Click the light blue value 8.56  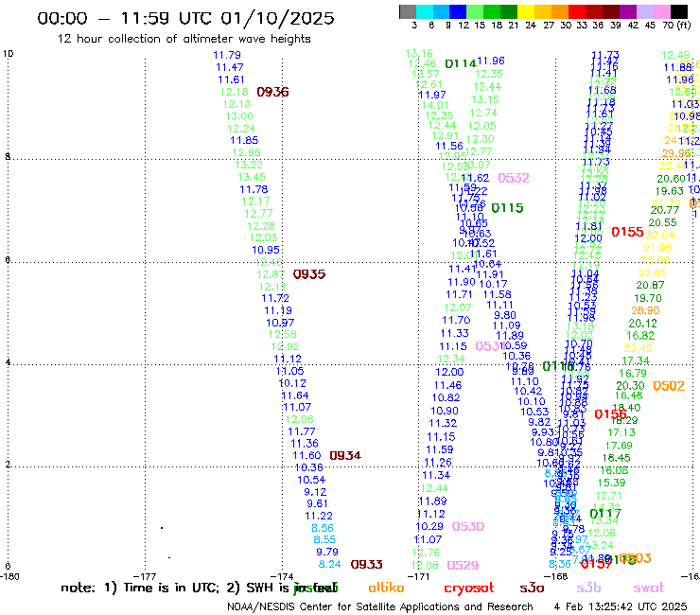[x=323, y=528]
